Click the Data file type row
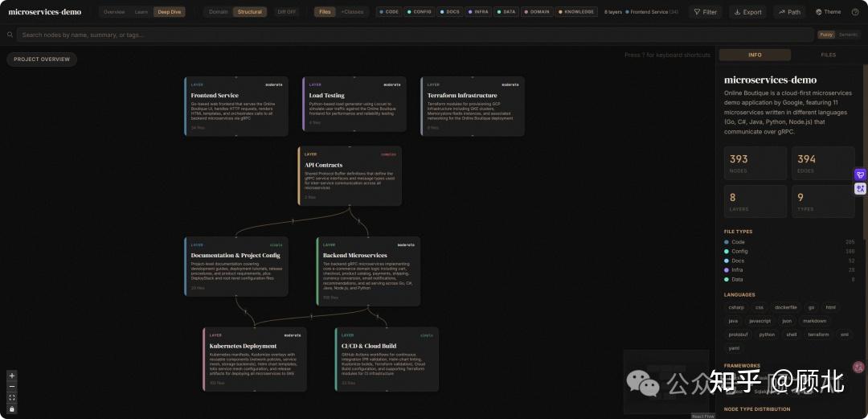 [789, 279]
